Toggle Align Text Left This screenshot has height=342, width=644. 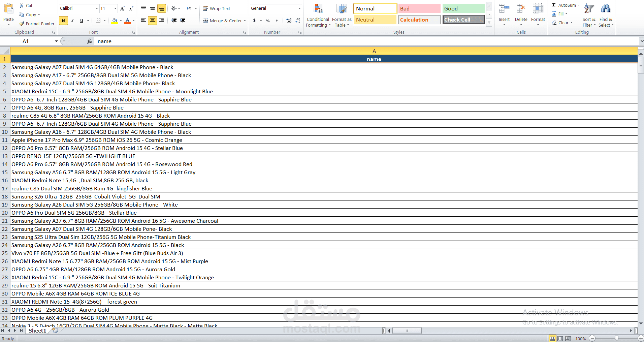[x=143, y=21]
